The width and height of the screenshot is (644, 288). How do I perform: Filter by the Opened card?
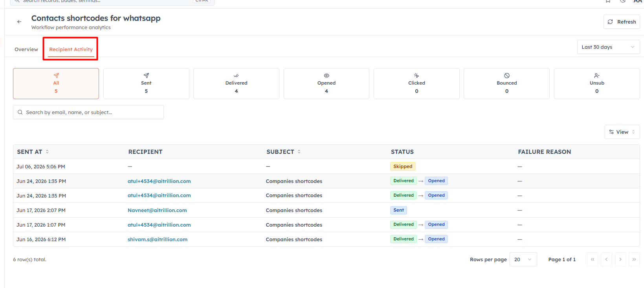(x=327, y=83)
